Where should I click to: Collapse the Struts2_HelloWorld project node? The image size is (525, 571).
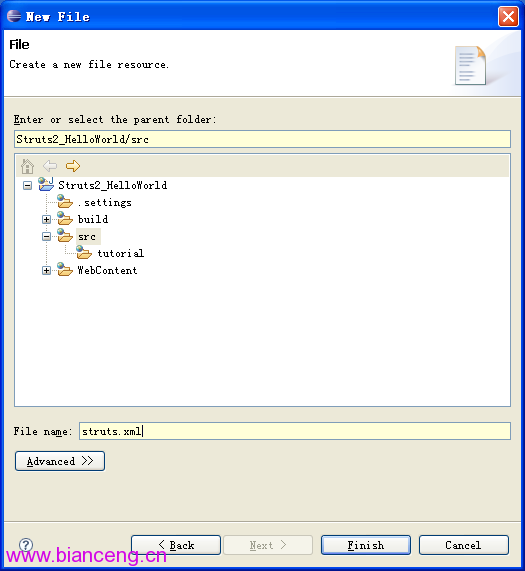click(x=27, y=186)
